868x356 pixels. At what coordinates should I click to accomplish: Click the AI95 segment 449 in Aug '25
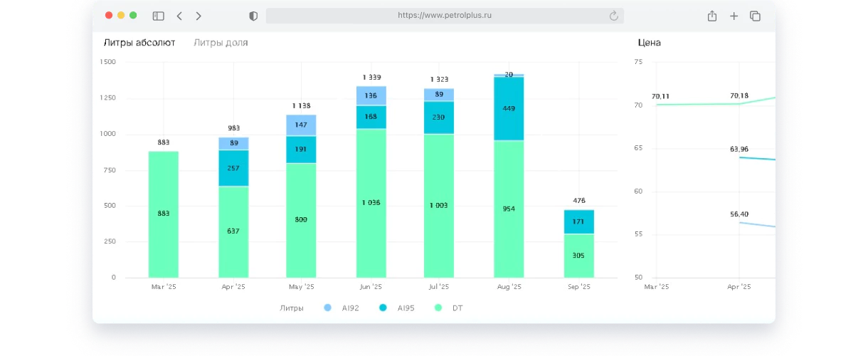pos(509,108)
